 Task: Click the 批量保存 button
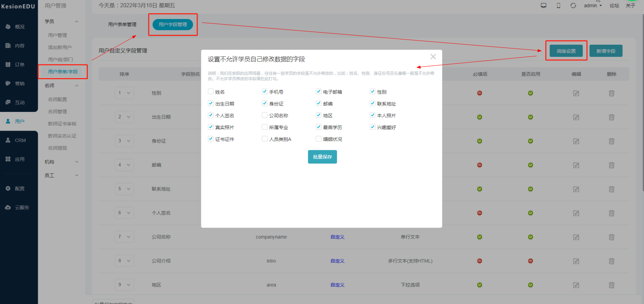[322, 157]
